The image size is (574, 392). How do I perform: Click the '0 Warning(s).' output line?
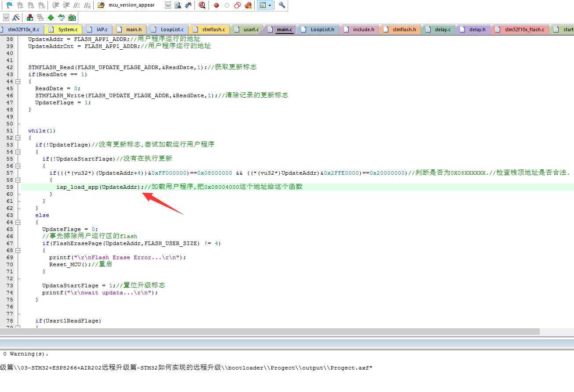26,354
